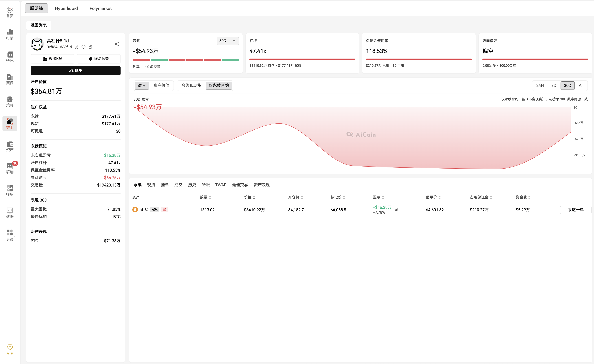
Task: Click the account value $354.81万
Action: coord(46,91)
